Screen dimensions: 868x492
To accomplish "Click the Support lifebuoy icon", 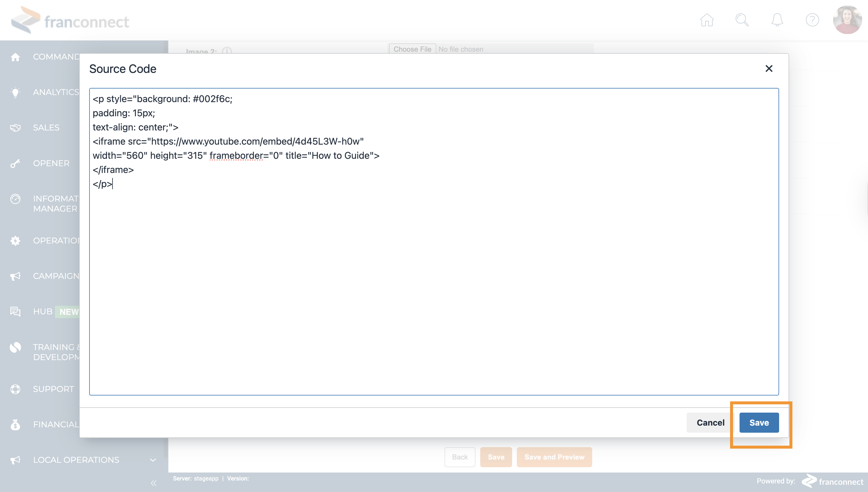I will (x=15, y=389).
